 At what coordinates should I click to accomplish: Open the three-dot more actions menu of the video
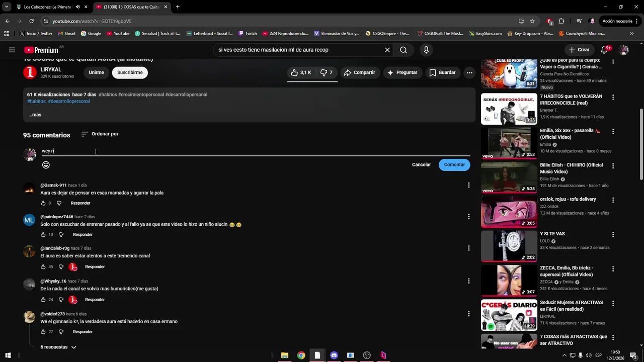(469, 72)
